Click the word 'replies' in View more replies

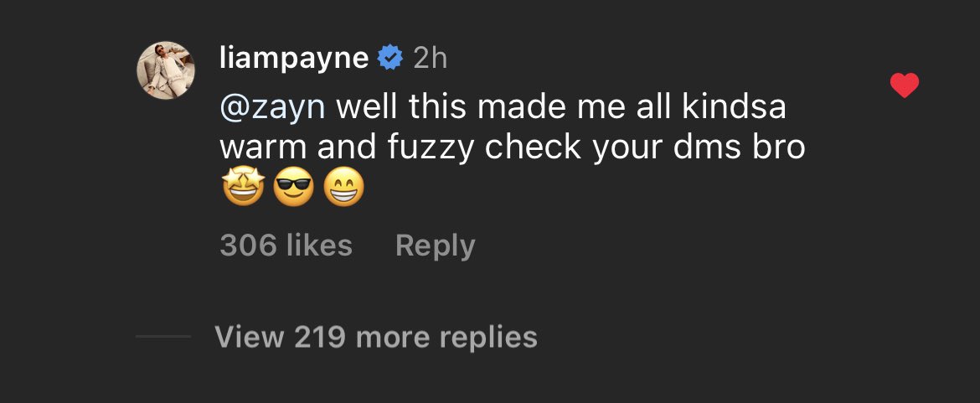[x=489, y=337]
